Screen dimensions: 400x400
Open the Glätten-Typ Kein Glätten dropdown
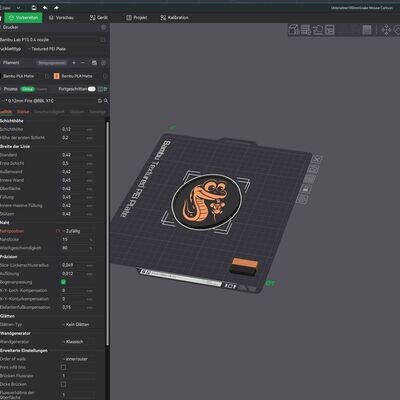(x=79, y=325)
